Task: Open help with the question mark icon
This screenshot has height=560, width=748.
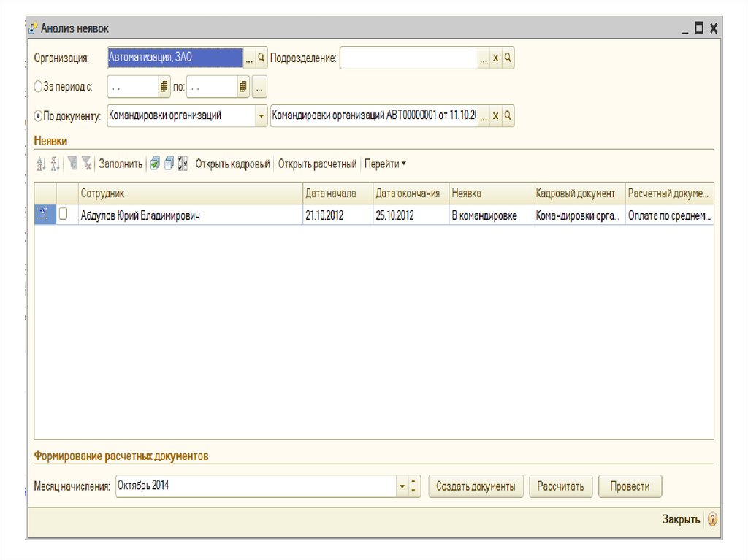Action: pos(712,520)
